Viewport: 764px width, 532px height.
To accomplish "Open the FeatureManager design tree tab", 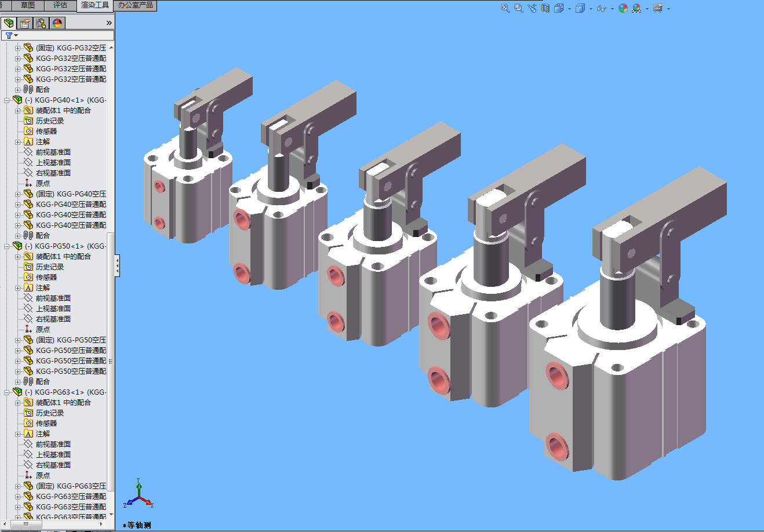I will (x=9, y=23).
